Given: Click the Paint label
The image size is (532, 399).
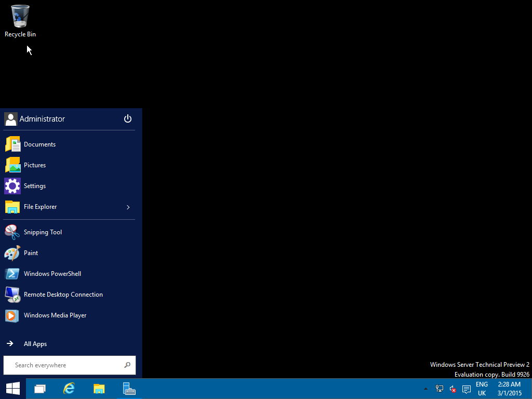Looking at the screenshot, I should [x=31, y=253].
